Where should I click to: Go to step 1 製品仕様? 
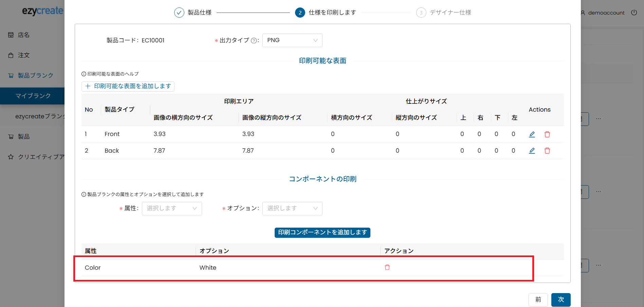tap(193, 13)
